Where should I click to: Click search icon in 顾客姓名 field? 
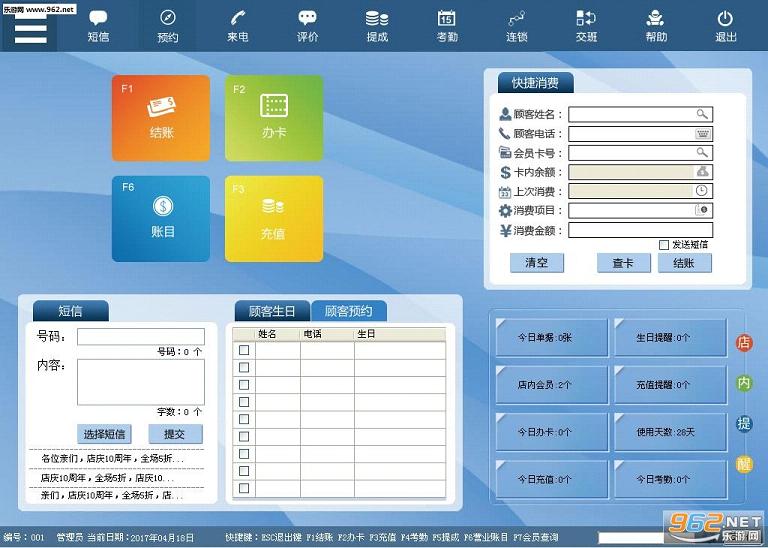pos(702,114)
